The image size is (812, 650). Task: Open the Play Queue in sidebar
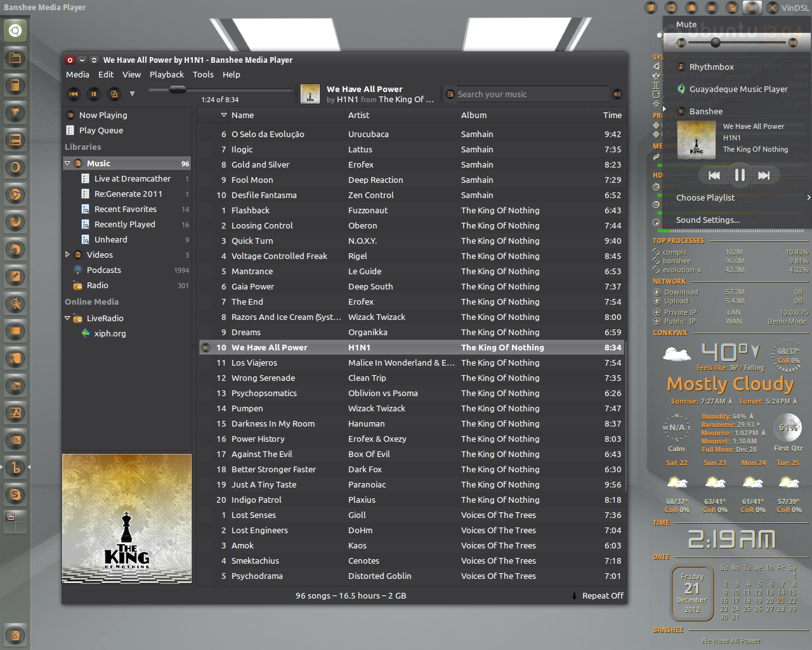point(128,130)
